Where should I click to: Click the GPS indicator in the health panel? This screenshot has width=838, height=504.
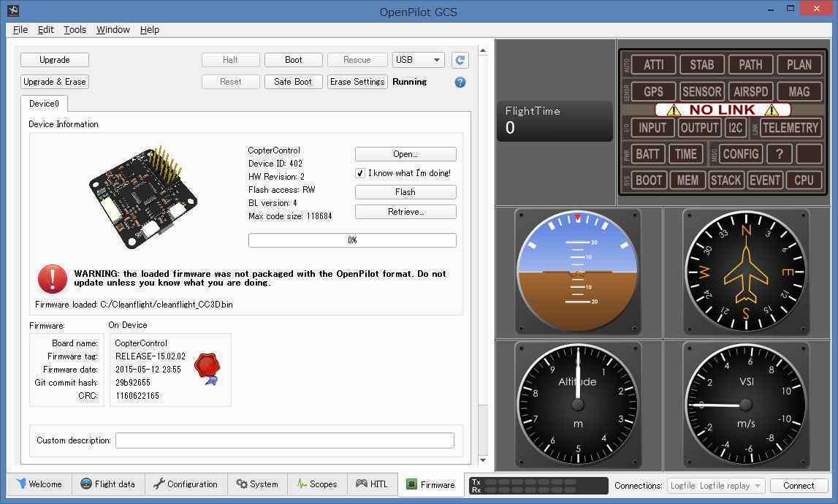tap(652, 91)
